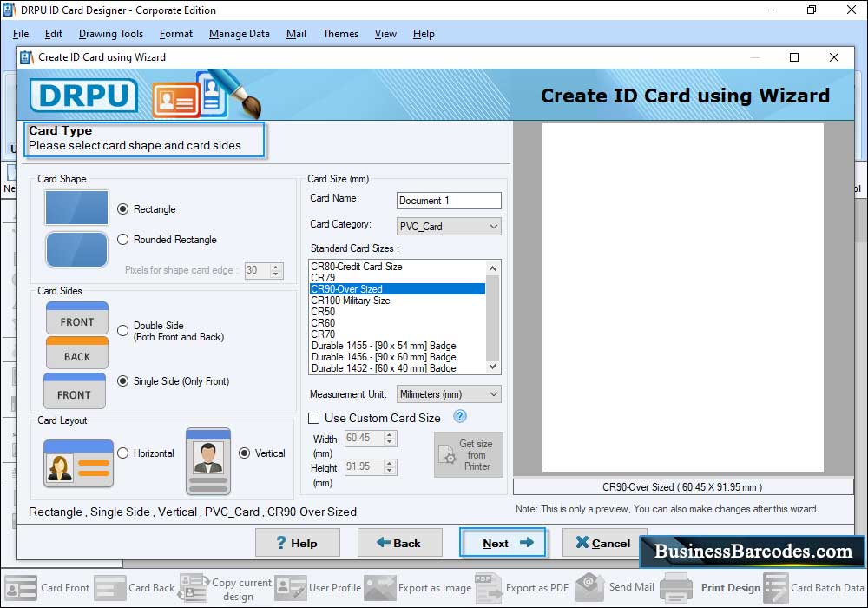This screenshot has height=608, width=868.
Task: Increase the Height value stepper
Action: pyautogui.click(x=390, y=464)
